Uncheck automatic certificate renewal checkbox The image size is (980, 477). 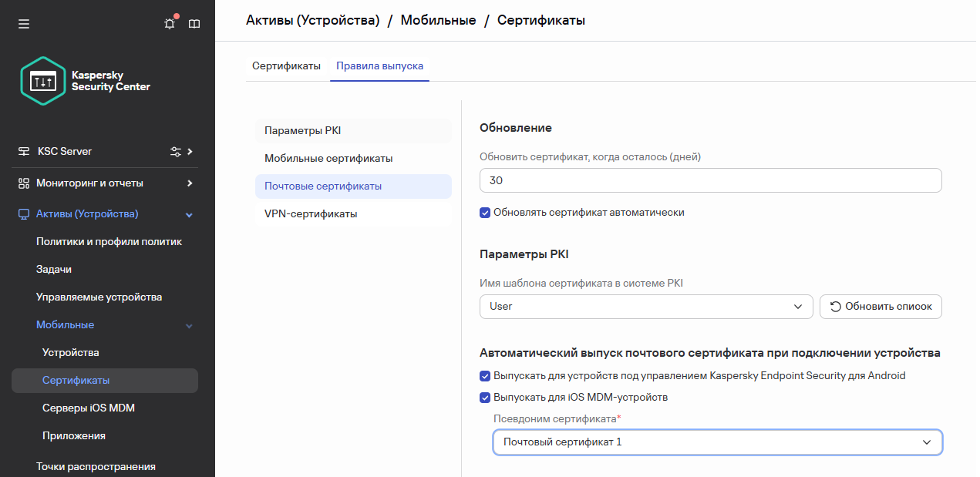point(485,213)
